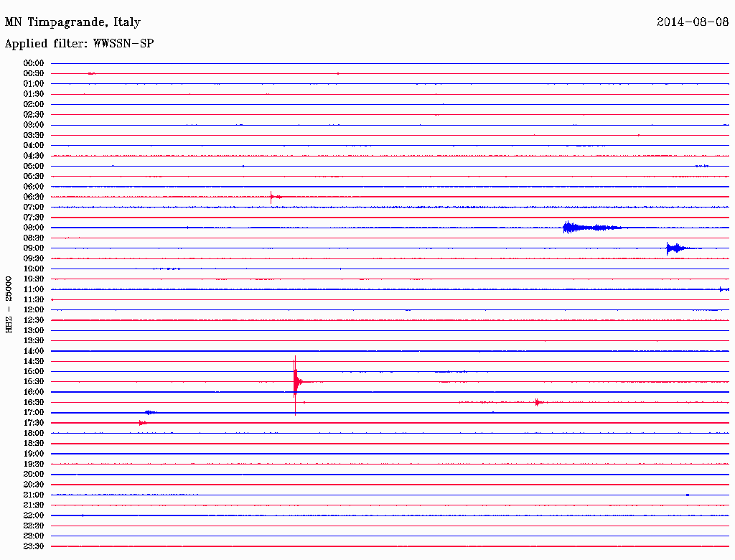735x560 pixels.
Task: Select the 21:00 time label
Action: pos(34,495)
